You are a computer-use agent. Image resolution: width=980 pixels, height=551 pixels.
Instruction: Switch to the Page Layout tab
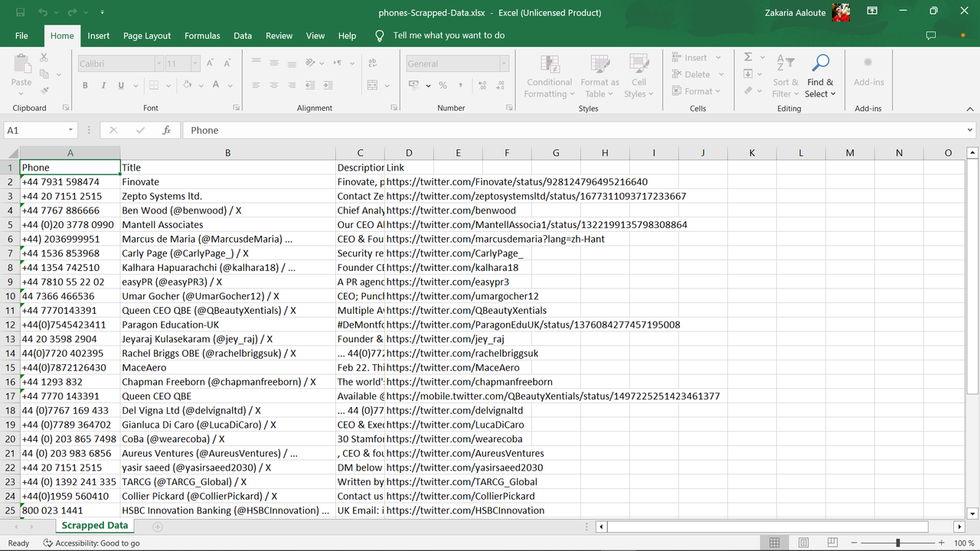(x=147, y=35)
